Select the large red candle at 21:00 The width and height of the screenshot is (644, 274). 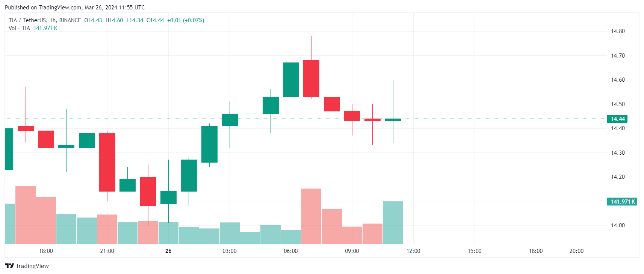[107, 162]
